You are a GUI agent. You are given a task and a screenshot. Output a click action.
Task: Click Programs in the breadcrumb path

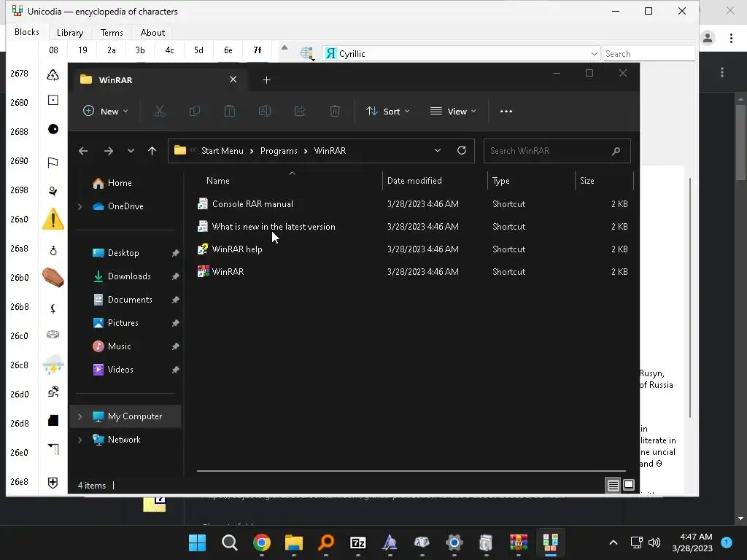tap(279, 151)
